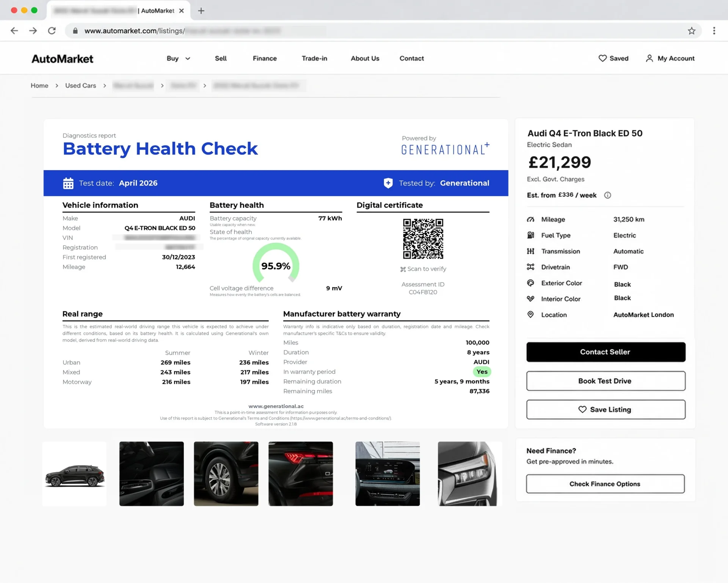Save this listing
Screen dimensions: 728x583
[x=606, y=410]
